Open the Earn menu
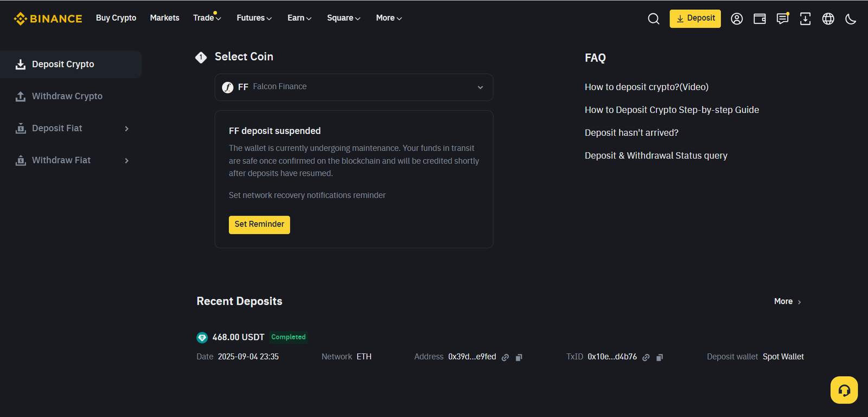The height and width of the screenshot is (417, 868). (x=299, y=18)
